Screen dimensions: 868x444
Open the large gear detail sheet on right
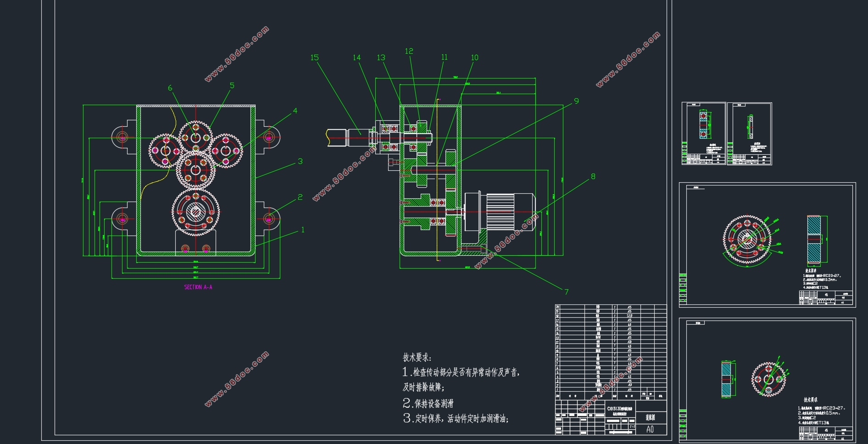(767, 245)
